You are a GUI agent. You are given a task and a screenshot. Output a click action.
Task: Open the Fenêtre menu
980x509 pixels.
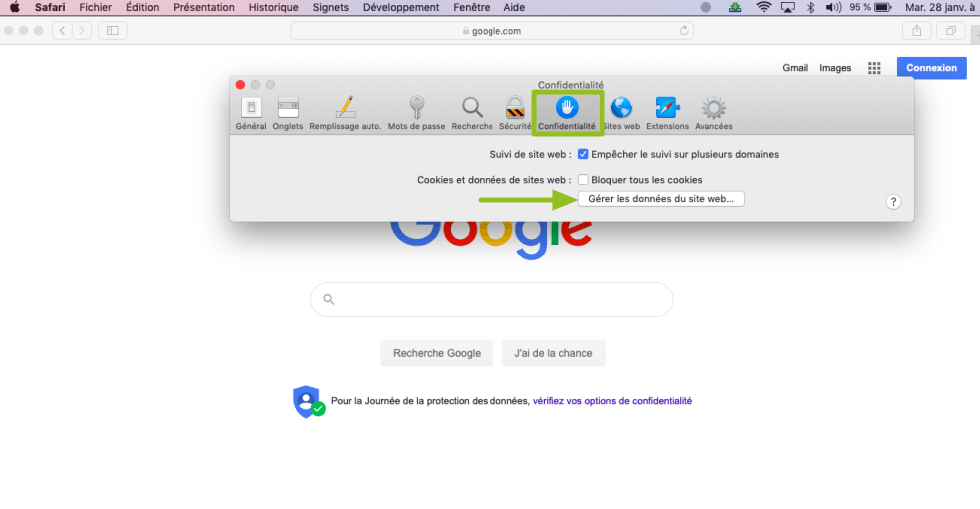[472, 8]
